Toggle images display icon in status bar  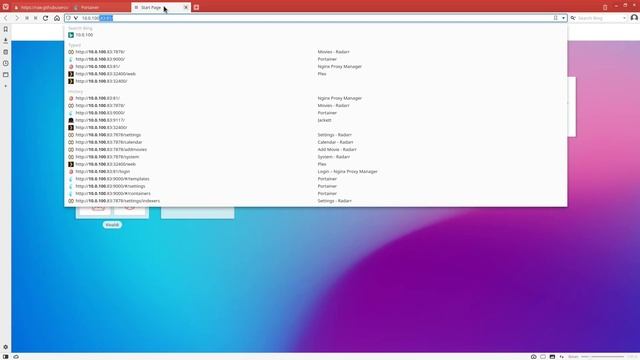click(552, 356)
